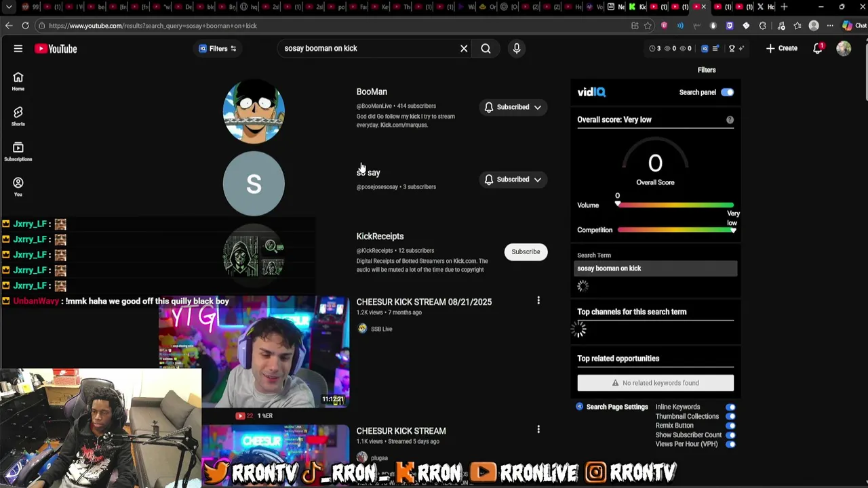Click the vidIQ blue IQ badge in toolbar

click(x=705, y=49)
